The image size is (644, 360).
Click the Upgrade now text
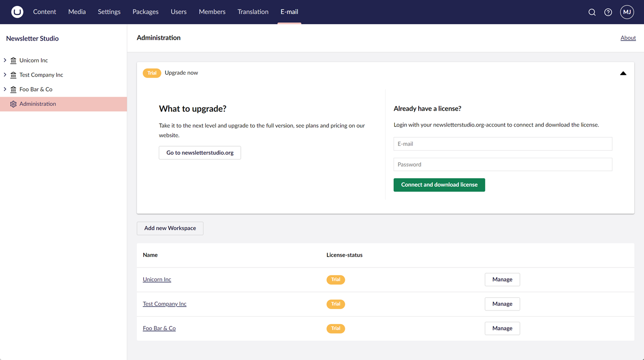181,73
